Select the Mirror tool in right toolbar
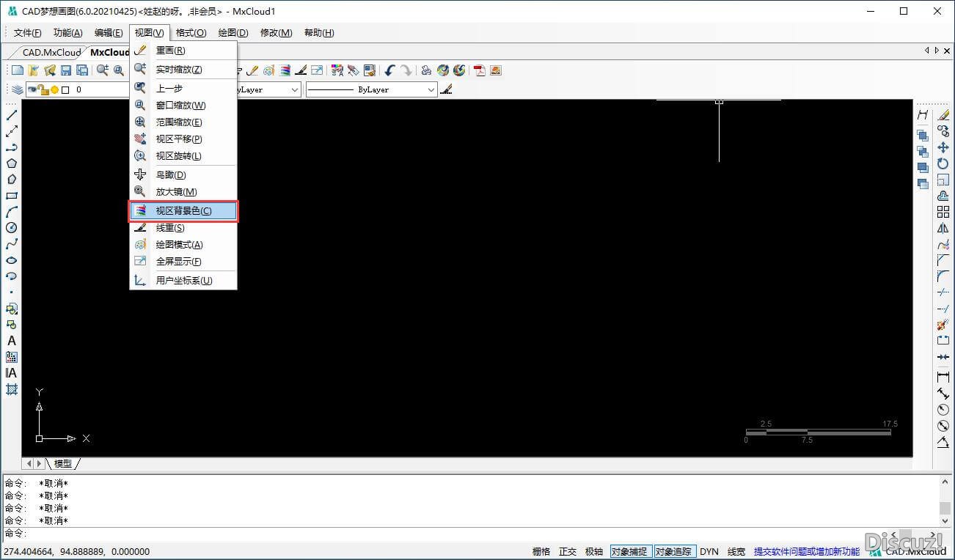Image resolution: width=955 pixels, height=560 pixels. (943, 228)
